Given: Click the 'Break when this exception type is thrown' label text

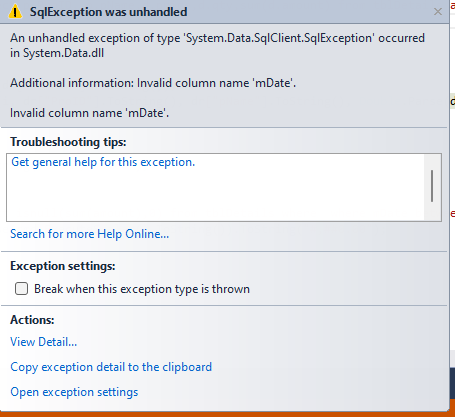Looking at the screenshot, I should coord(142,289).
